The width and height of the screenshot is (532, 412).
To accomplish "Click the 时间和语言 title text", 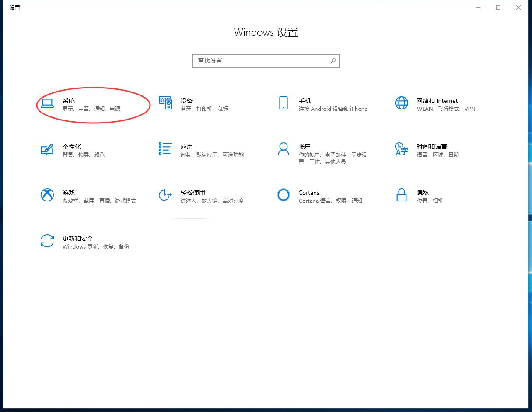I will tap(432, 147).
